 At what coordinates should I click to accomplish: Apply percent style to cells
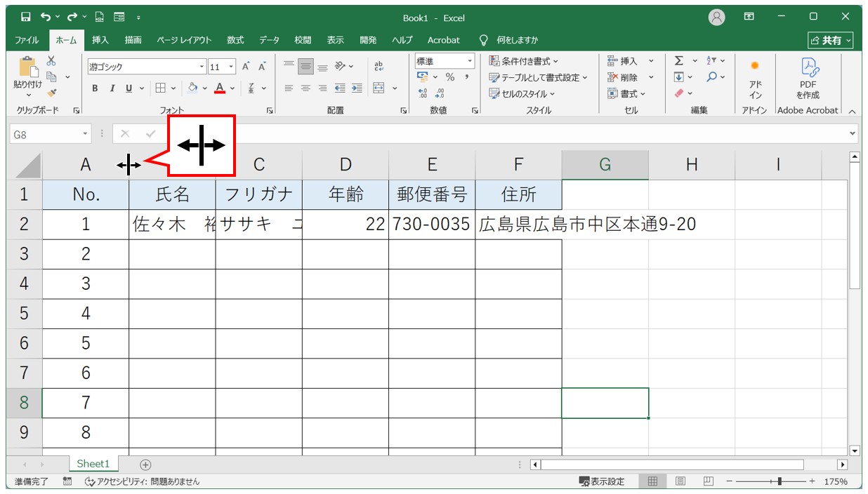click(450, 77)
